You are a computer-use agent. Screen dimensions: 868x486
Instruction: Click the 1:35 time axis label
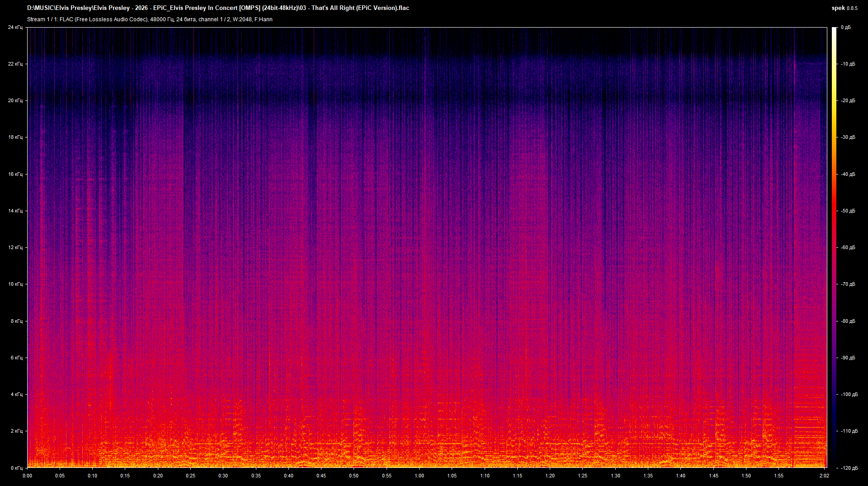click(x=648, y=476)
